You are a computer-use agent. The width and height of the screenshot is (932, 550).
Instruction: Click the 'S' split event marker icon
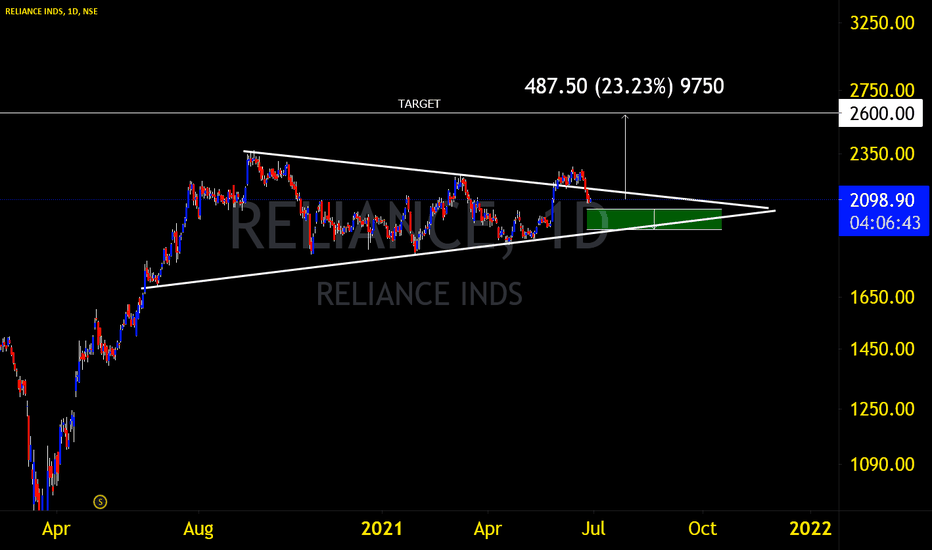(100, 502)
